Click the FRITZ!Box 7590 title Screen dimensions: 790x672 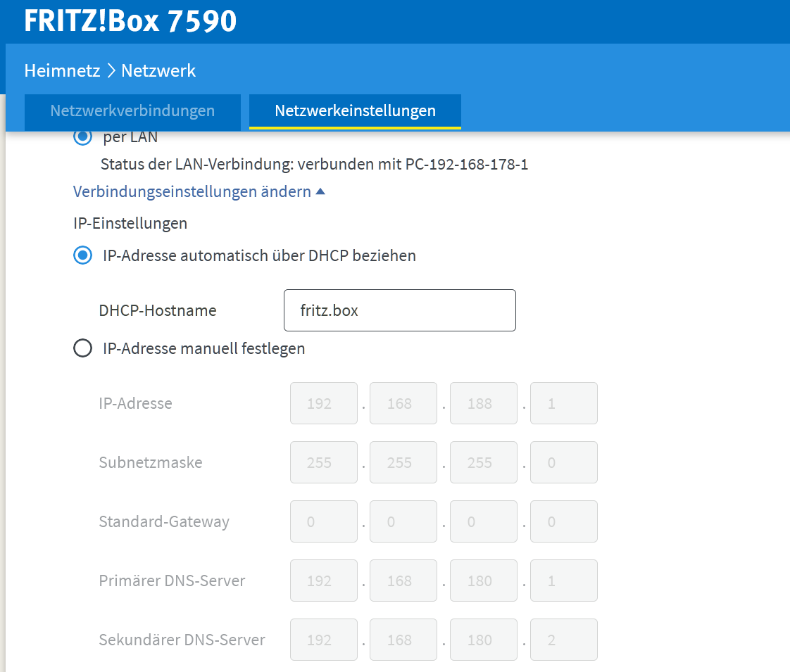click(130, 20)
